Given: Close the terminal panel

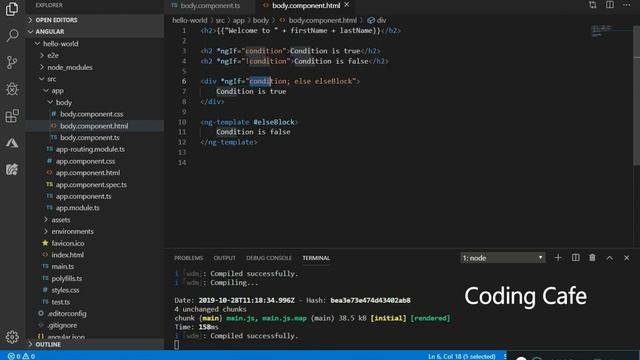Looking at the screenshot, I should pyautogui.click(x=627, y=258).
